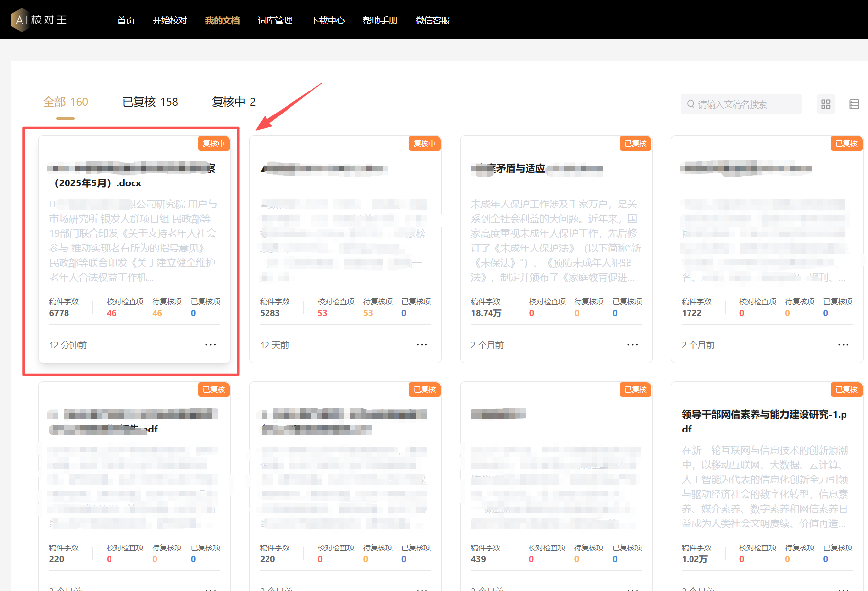Click the search magnifier icon
Image resolution: width=868 pixels, height=591 pixels.
tap(690, 104)
